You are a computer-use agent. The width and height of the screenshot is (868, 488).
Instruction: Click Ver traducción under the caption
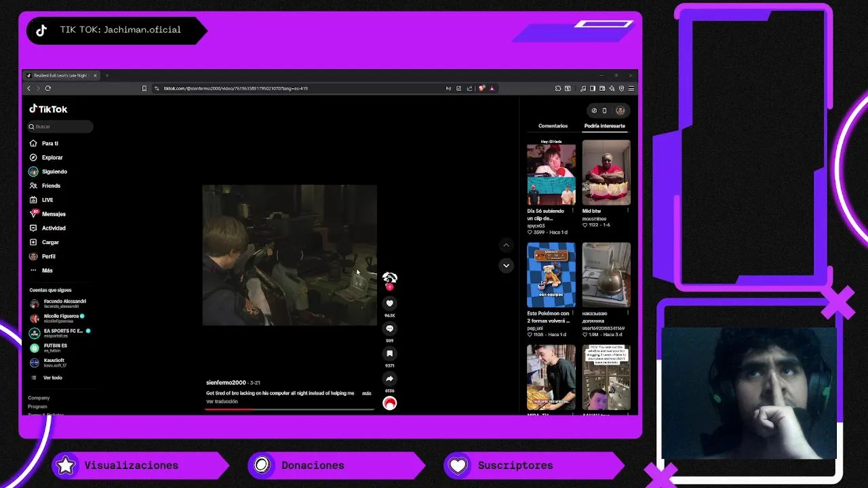222,402
